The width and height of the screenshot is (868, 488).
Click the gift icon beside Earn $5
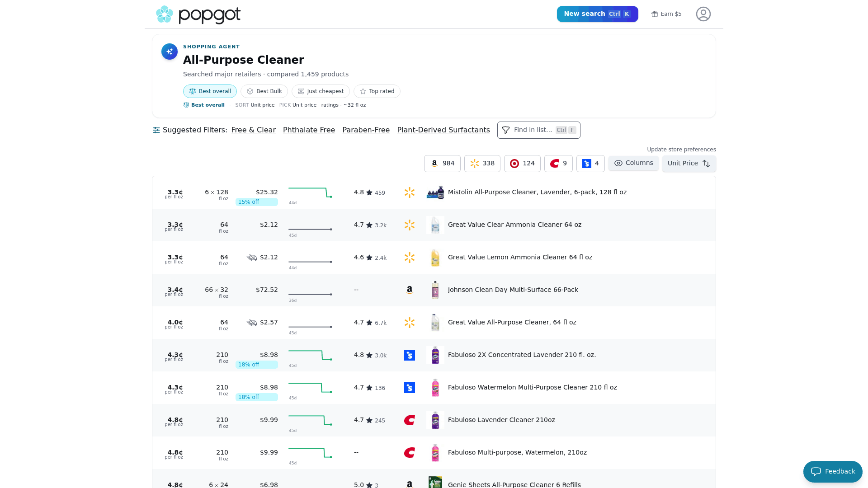pos(654,14)
